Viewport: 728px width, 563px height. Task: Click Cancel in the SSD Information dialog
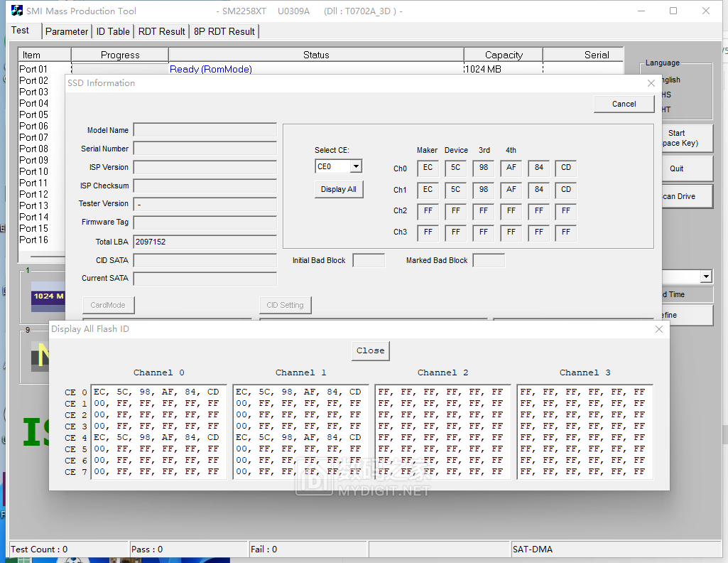(x=624, y=103)
